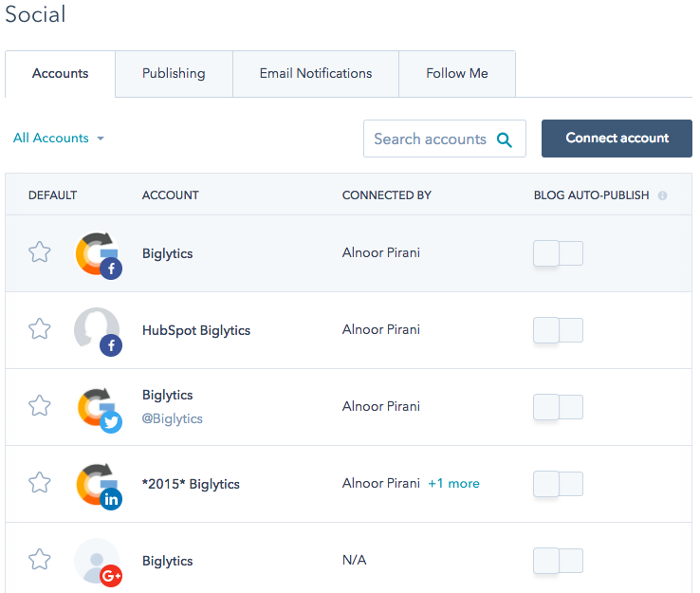Click HubSpot Biglytics Facebook avatar

pos(98,331)
